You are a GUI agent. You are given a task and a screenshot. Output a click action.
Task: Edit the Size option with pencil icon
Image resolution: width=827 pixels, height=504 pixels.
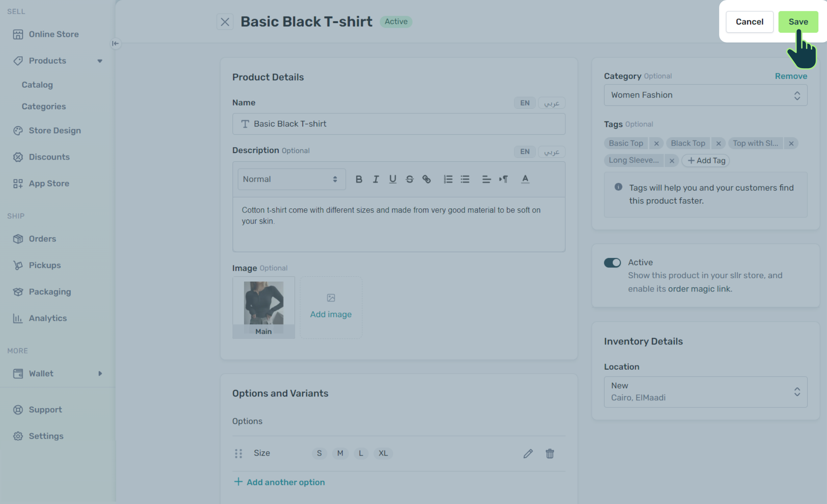pos(528,454)
